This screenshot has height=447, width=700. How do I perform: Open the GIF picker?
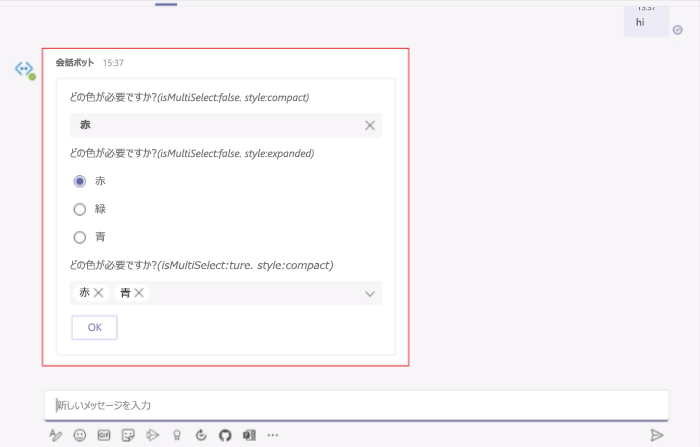tap(104, 435)
